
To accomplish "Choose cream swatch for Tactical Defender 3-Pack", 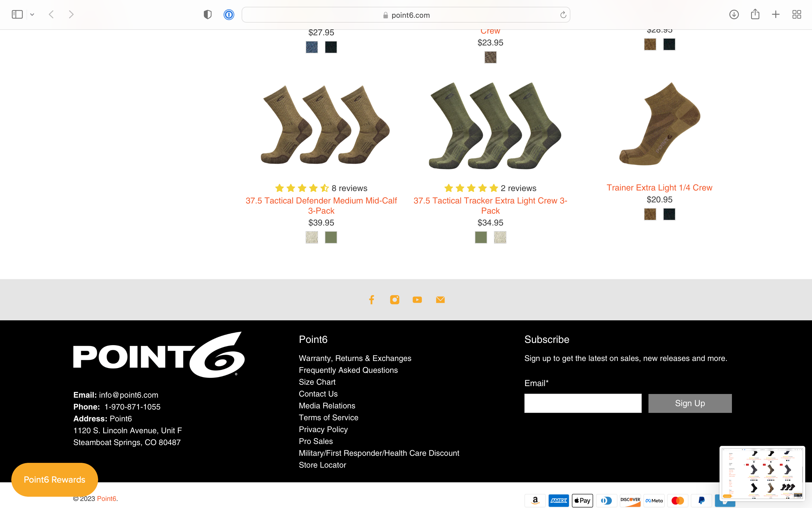I will (x=312, y=237).
